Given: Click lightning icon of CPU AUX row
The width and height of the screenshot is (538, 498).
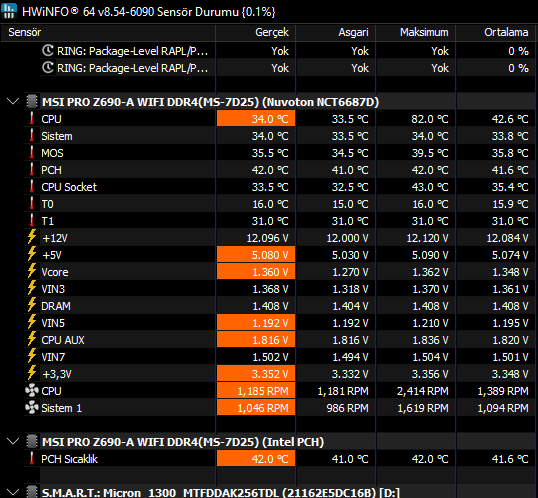Looking at the screenshot, I should pyautogui.click(x=32, y=339).
